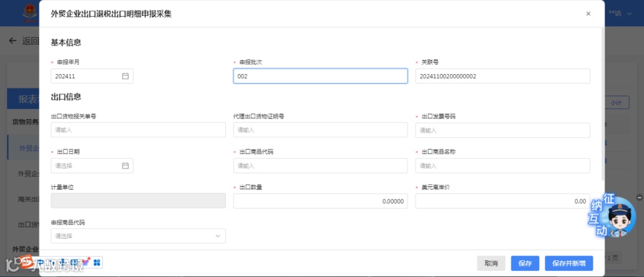Click the 出口数量 field showing 0.00000
644x277 pixels.
coord(320,201)
